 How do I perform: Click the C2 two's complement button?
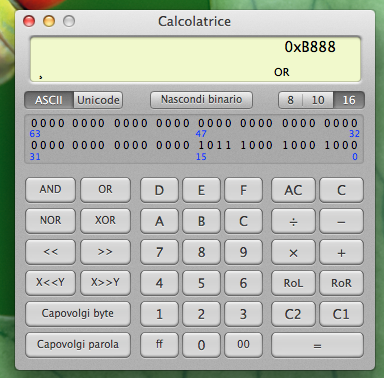point(293,314)
